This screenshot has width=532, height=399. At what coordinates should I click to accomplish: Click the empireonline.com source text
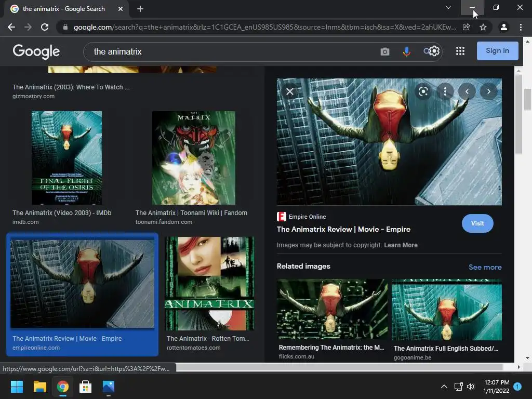pos(36,348)
